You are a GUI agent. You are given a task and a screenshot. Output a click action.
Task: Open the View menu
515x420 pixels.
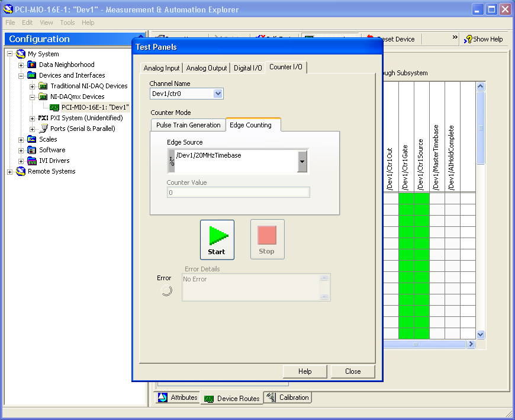coord(46,23)
